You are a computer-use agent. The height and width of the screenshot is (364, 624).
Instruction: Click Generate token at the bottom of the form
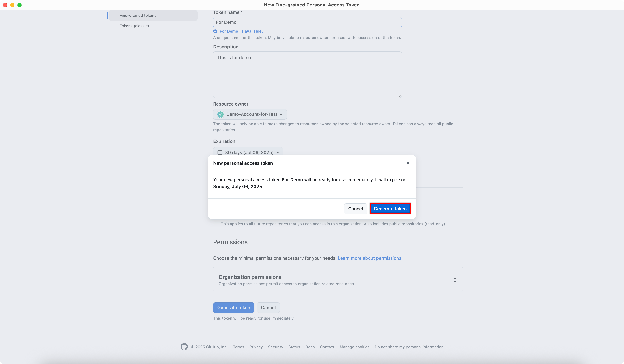coord(233,307)
